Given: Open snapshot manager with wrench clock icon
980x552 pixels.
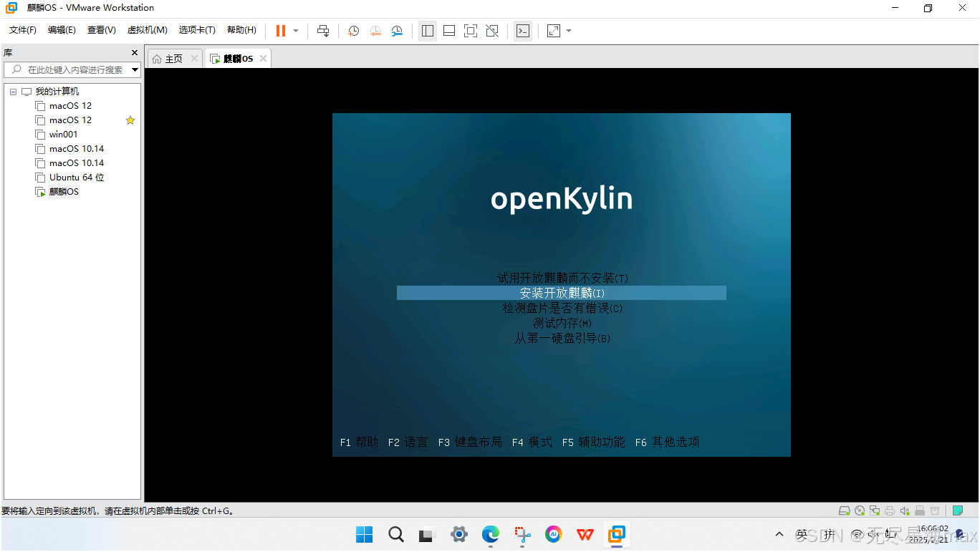Looking at the screenshot, I should [397, 31].
